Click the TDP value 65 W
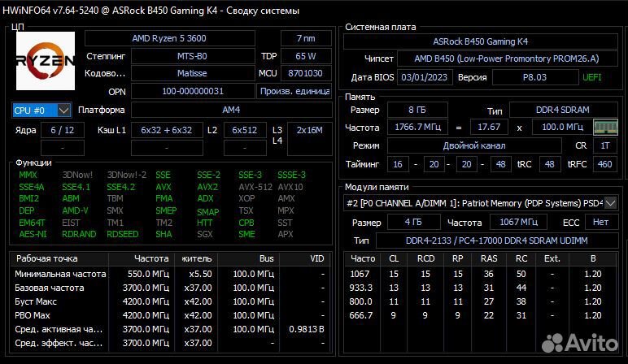Viewport: 628px width, 364px height. (306, 56)
